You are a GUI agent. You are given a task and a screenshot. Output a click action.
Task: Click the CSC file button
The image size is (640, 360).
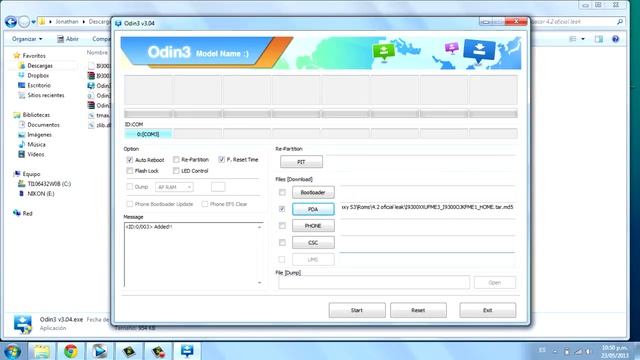pos(313,242)
